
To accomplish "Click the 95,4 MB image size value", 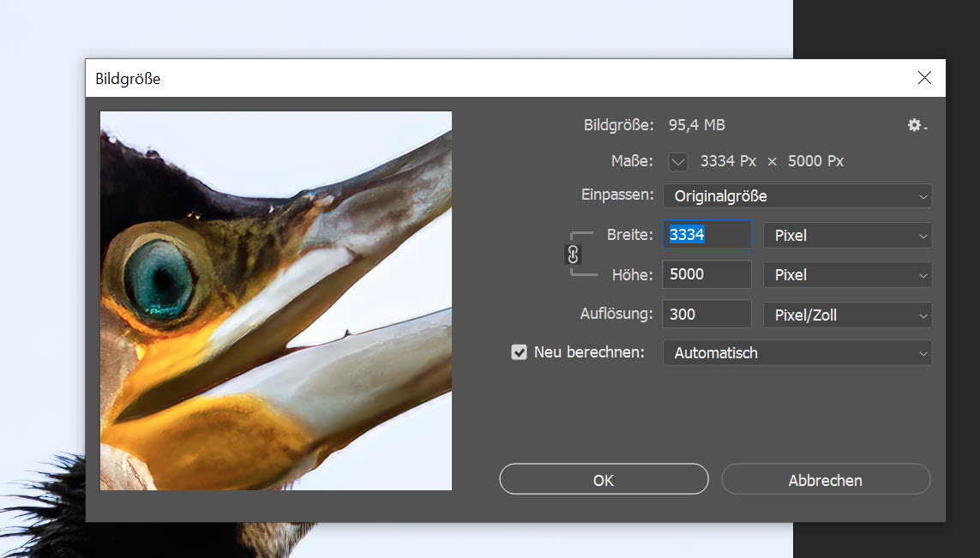I will click(x=697, y=125).
